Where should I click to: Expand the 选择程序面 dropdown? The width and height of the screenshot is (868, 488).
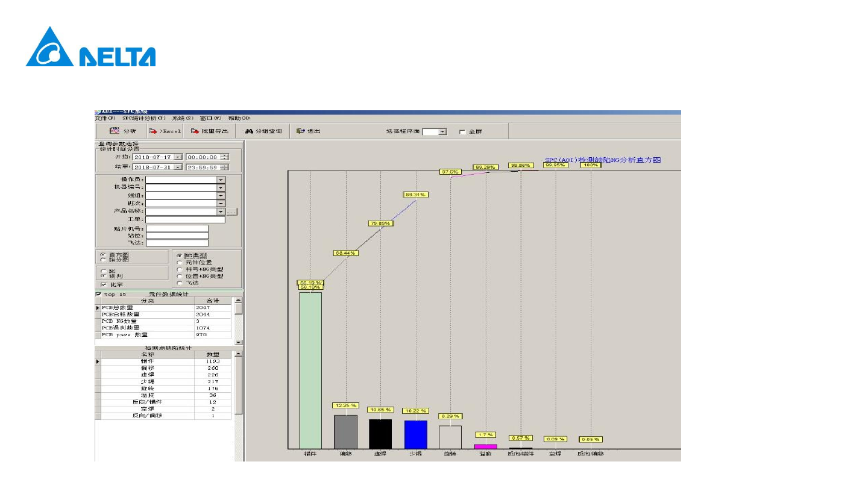443,131
